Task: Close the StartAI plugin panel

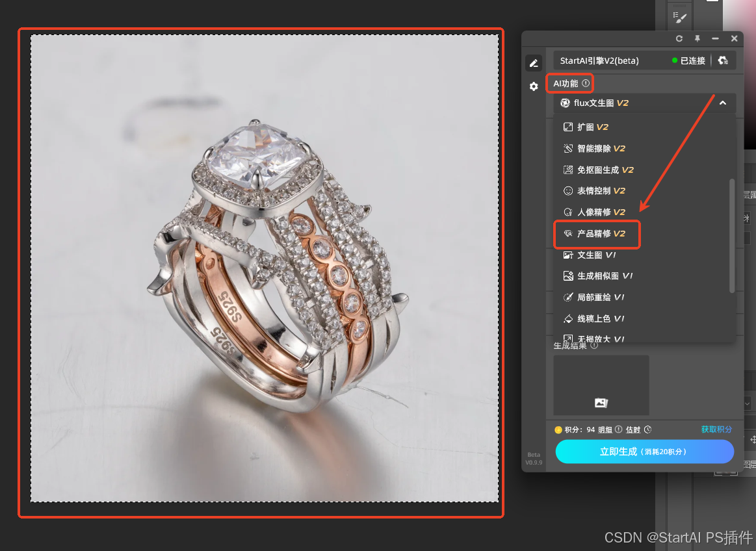Action: point(734,38)
